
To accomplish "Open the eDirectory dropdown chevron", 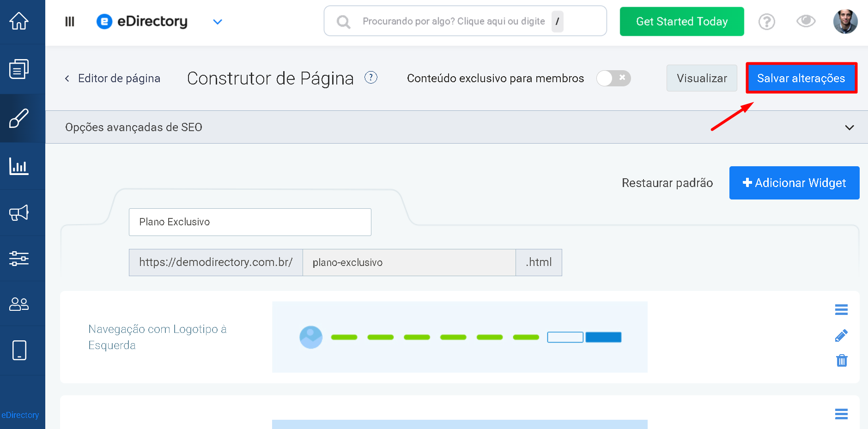I will [218, 22].
